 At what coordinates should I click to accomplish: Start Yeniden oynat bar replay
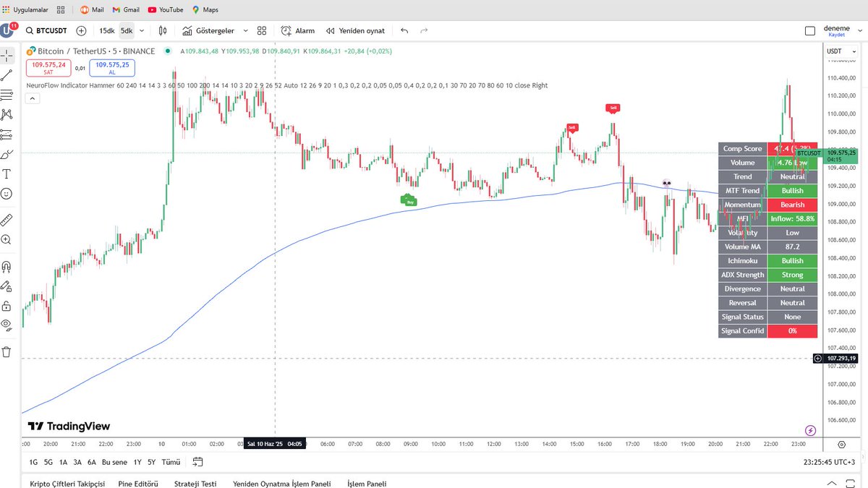tap(355, 31)
